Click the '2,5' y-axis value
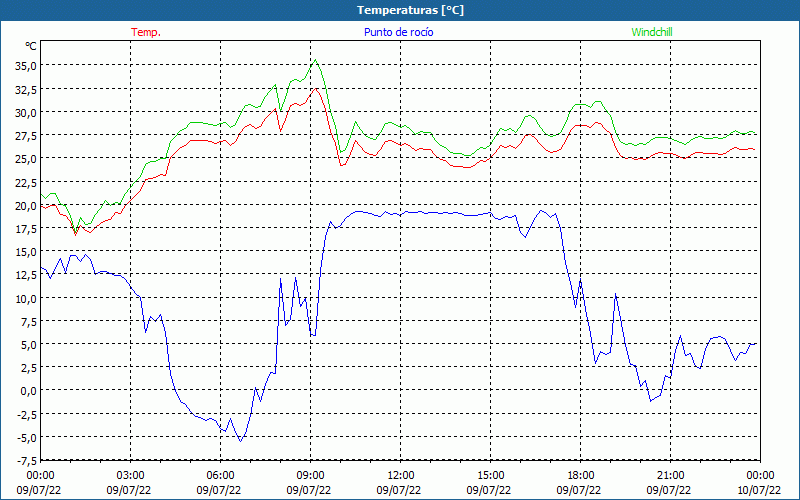The width and height of the screenshot is (800, 500). (x=28, y=368)
